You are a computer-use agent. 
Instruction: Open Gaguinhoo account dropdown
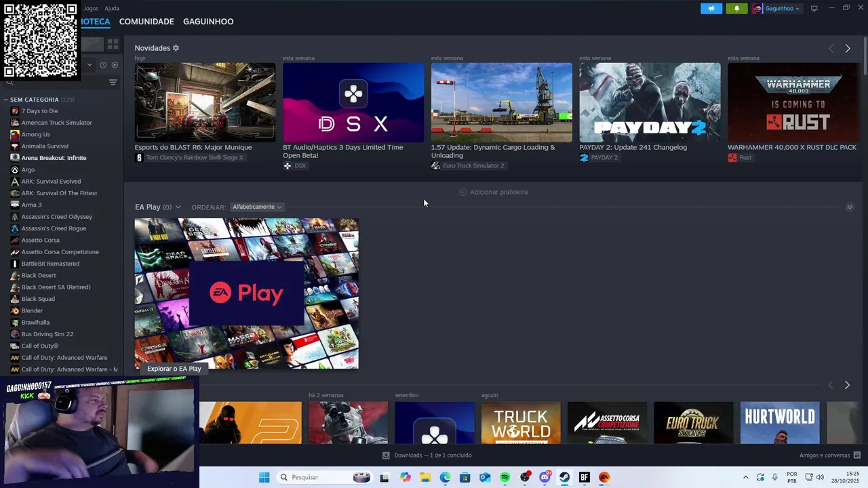click(776, 9)
